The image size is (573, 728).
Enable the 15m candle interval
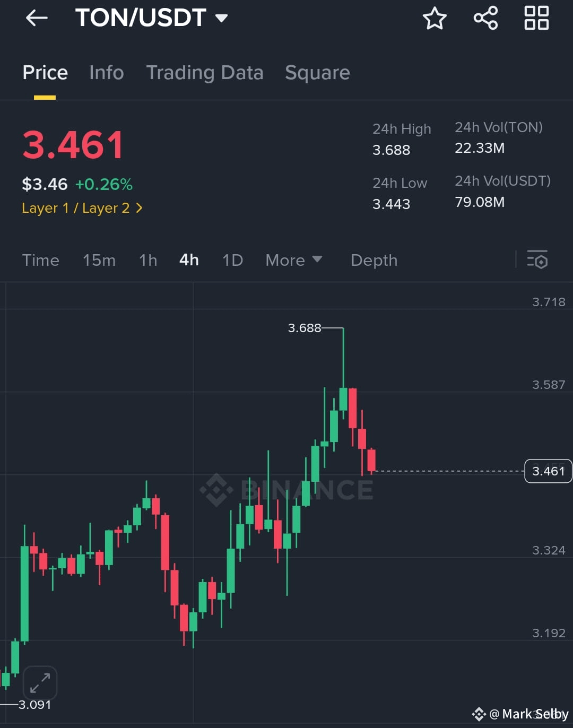(x=99, y=260)
